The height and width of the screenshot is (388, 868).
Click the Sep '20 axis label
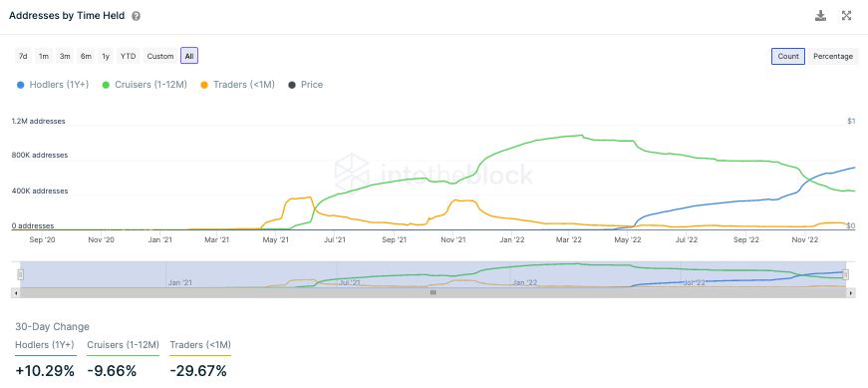tap(42, 240)
